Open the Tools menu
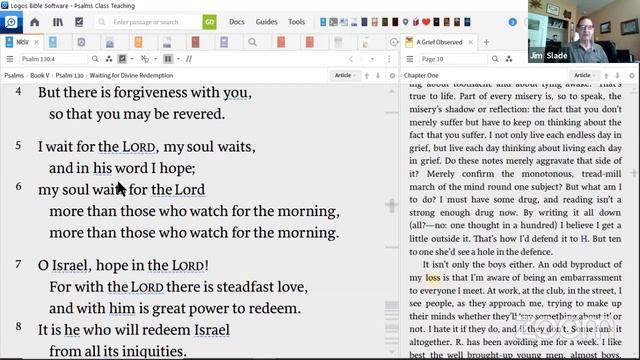 click(x=296, y=22)
